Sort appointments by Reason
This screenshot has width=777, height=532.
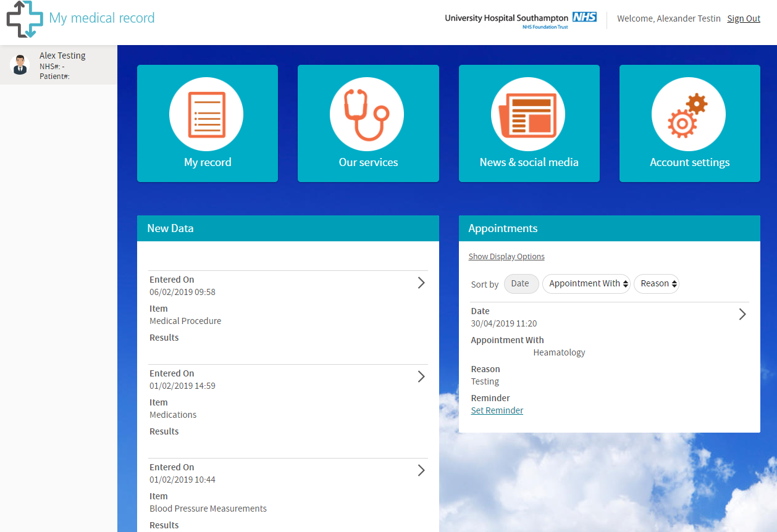656,284
